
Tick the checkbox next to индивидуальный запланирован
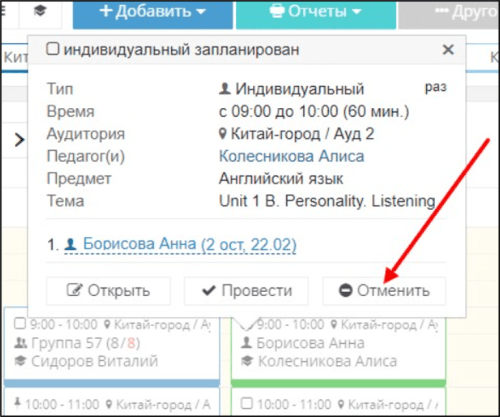click(x=53, y=49)
